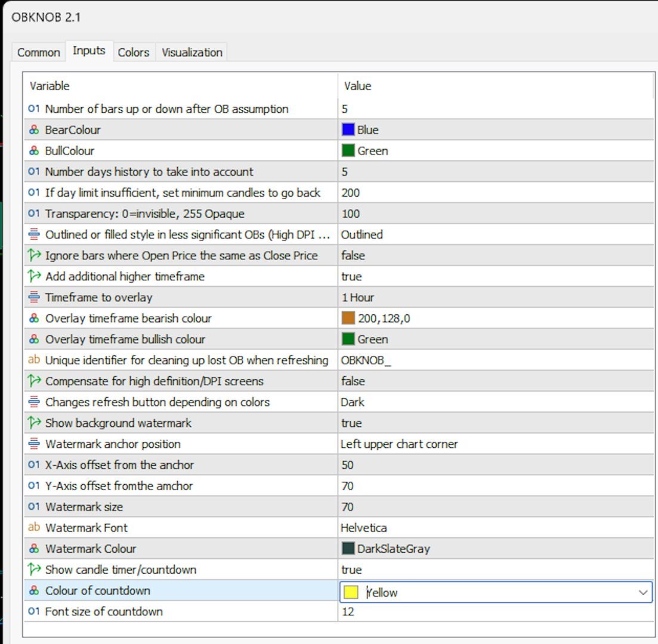Click the Blue swatch for BearColour

(348, 130)
